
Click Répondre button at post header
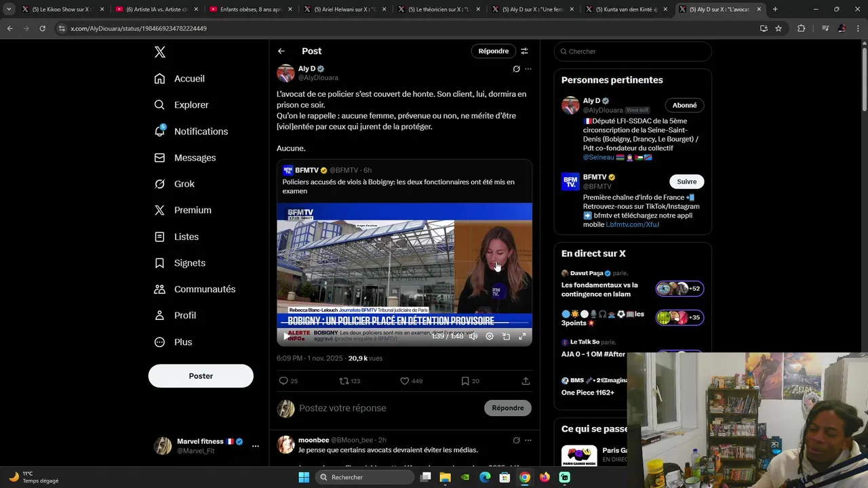(x=494, y=52)
